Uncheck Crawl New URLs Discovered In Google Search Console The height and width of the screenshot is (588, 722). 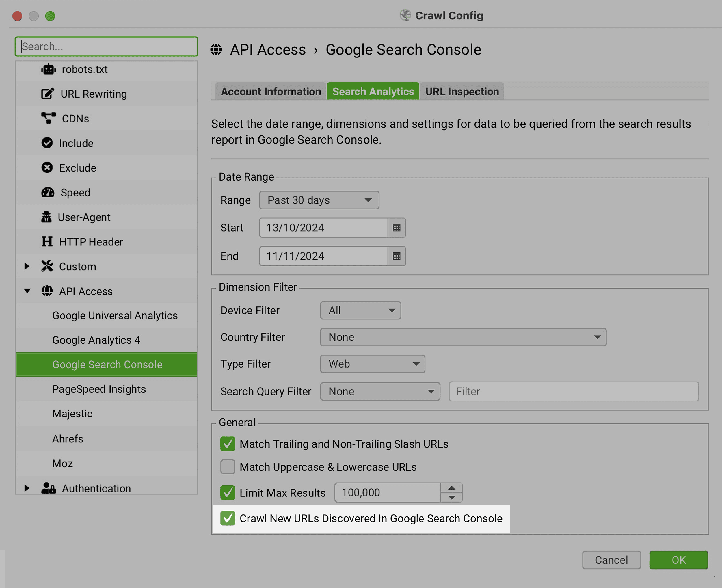[x=228, y=518]
